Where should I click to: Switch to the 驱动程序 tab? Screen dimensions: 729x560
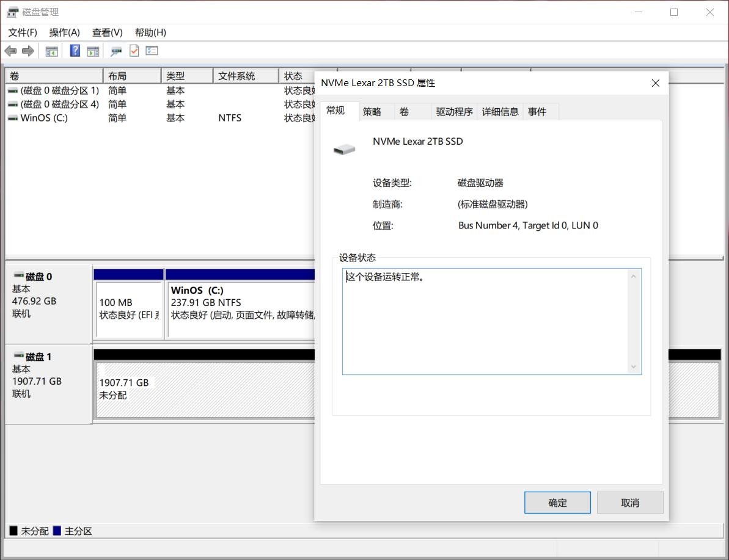[453, 111]
